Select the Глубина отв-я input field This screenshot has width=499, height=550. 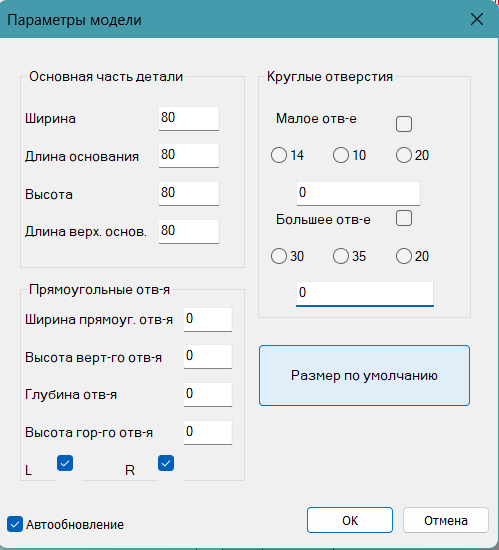click(208, 395)
